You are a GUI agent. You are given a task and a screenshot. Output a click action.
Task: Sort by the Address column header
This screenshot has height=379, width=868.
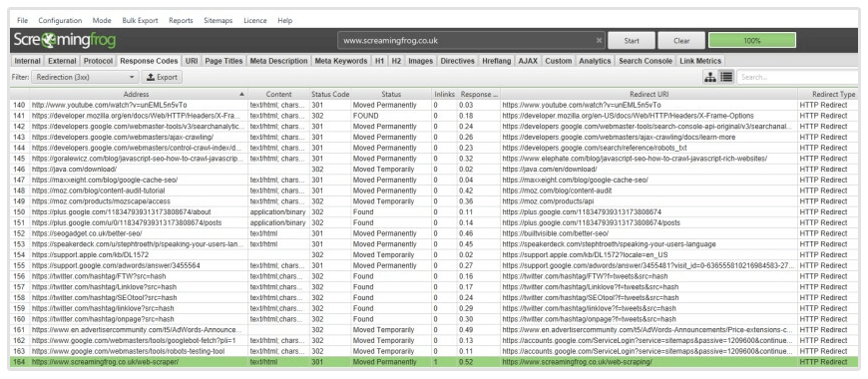(x=136, y=94)
